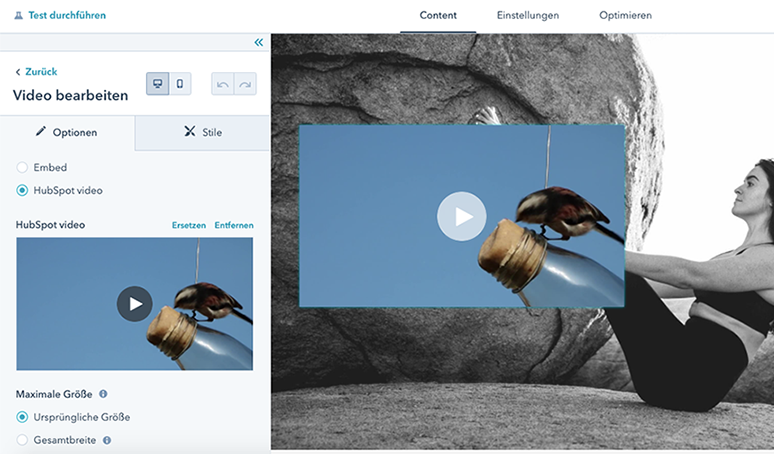Click Ersetzen to replace the video
The width and height of the screenshot is (774, 454).
point(189,225)
